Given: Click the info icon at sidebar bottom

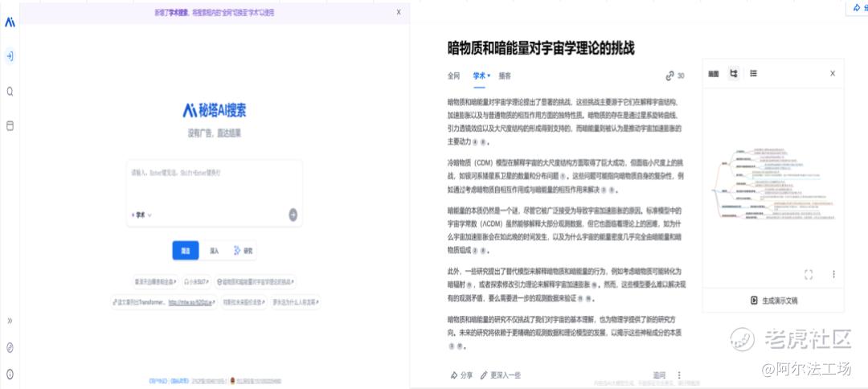Looking at the screenshot, I should [x=10, y=374].
